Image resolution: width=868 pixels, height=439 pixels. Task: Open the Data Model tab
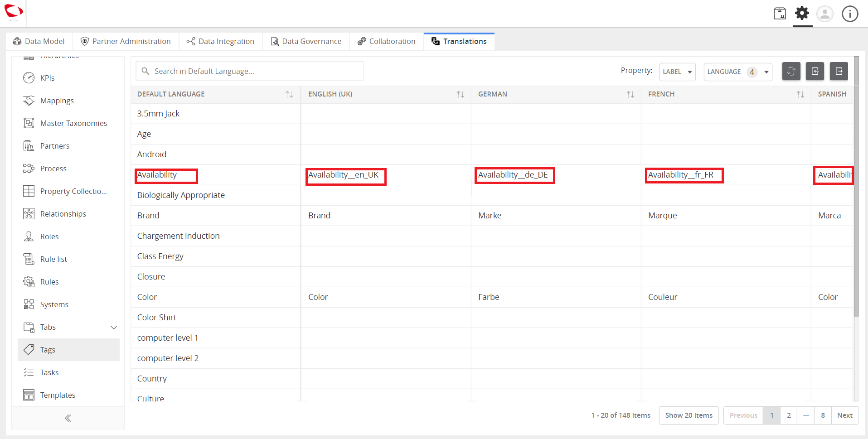pyautogui.click(x=39, y=41)
